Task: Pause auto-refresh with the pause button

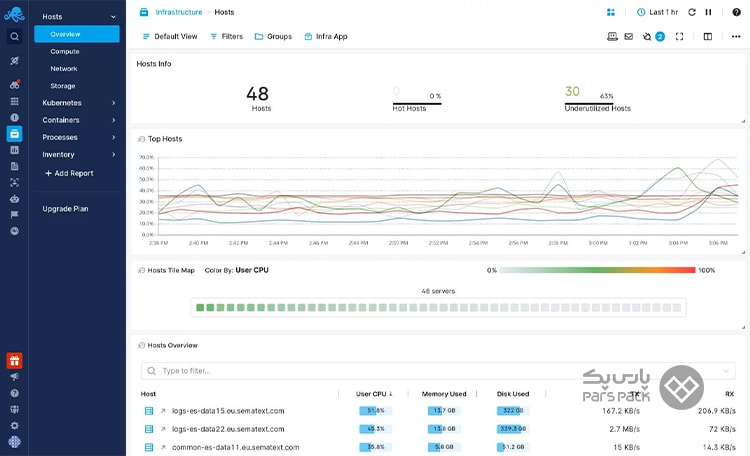Action: tap(708, 12)
